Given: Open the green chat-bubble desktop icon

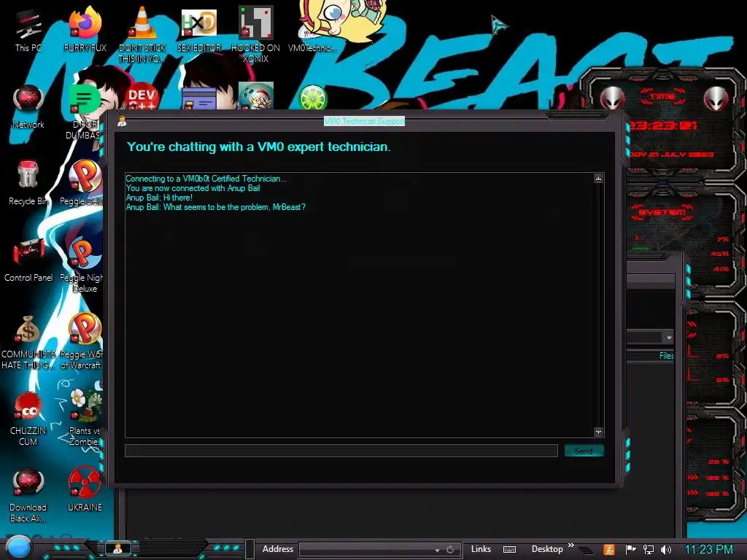Looking at the screenshot, I should coord(84,98).
